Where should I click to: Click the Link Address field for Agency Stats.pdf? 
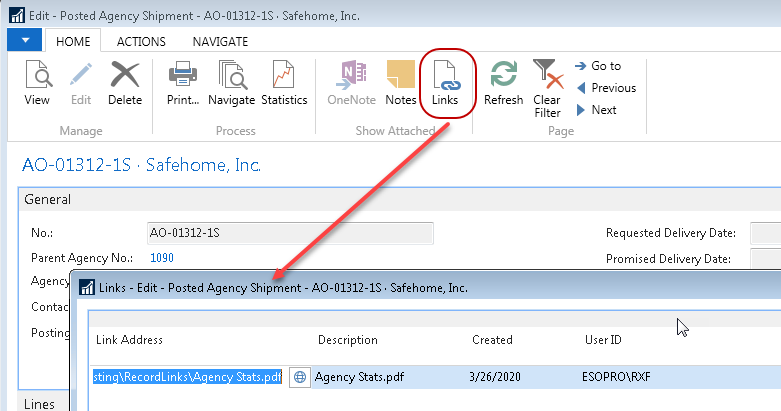point(188,378)
